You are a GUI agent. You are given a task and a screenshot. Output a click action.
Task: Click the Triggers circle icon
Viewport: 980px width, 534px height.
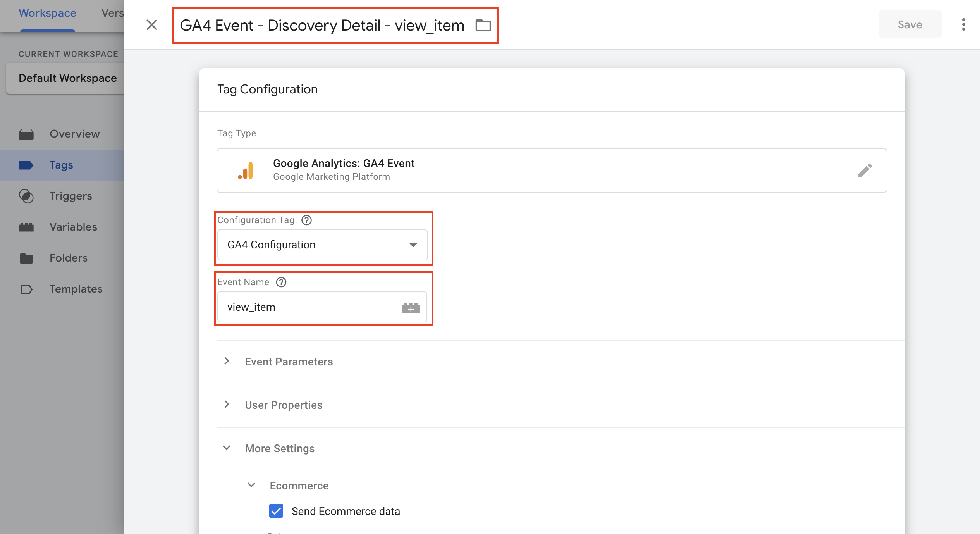coord(26,196)
